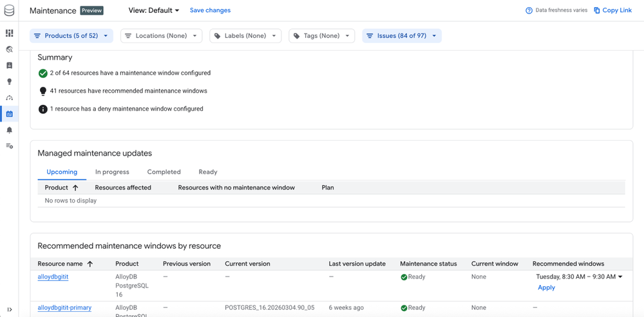Open the list settings sidebar icon

coord(10,146)
